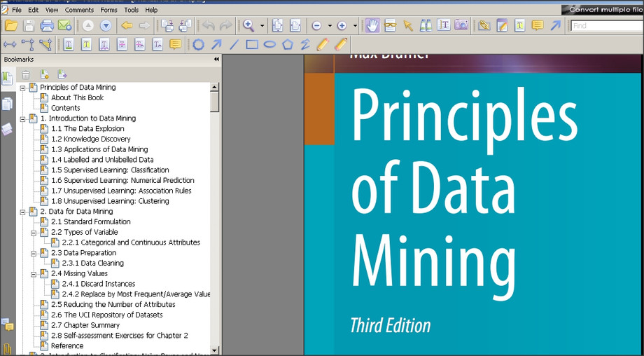Viewport: 644px width, 356px height.
Task: Show the Pages thumbnail panel
Action: tap(7, 104)
